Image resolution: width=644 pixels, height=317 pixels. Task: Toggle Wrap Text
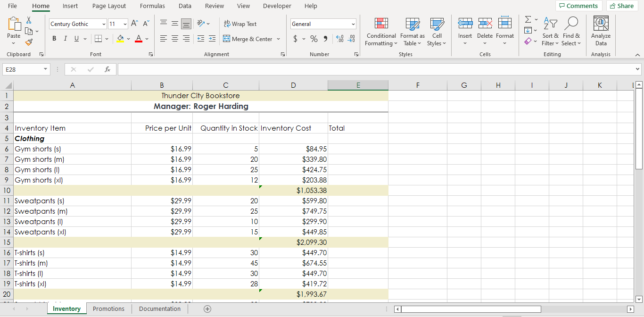click(240, 24)
